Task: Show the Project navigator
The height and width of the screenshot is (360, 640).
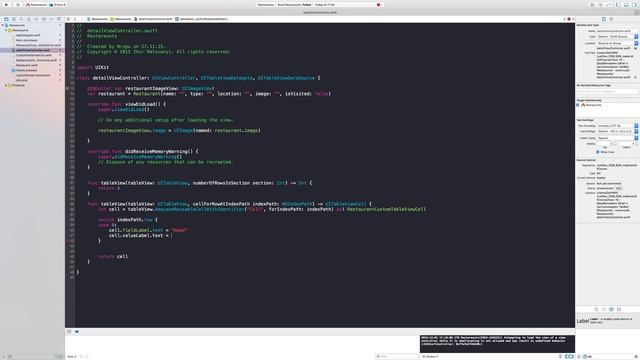Action: (x=6, y=19)
